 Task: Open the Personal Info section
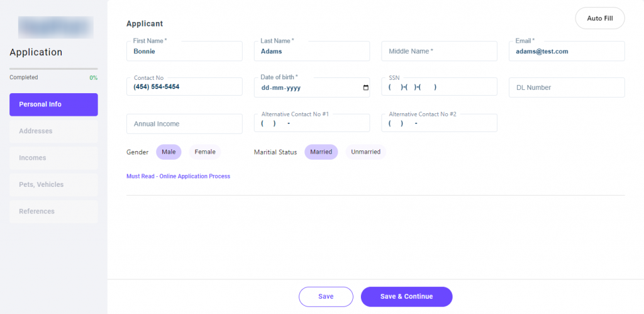pos(53,104)
